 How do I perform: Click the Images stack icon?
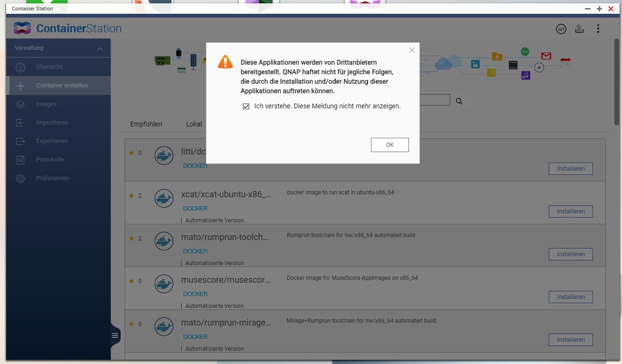20,104
